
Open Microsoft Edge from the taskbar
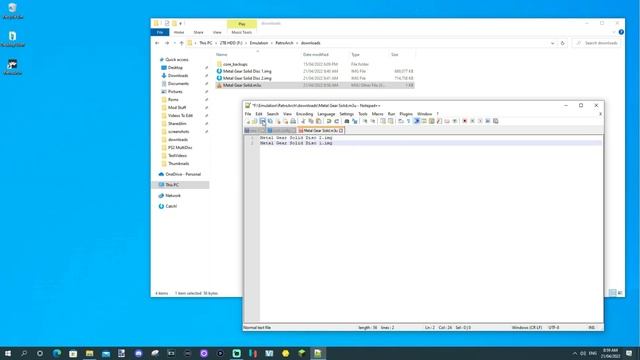(x=57, y=353)
